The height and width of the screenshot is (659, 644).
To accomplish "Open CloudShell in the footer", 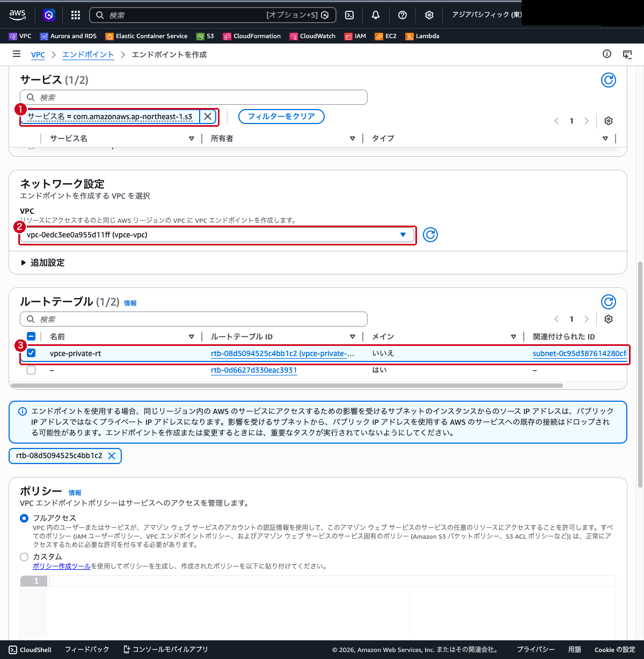I will pos(30,649).
